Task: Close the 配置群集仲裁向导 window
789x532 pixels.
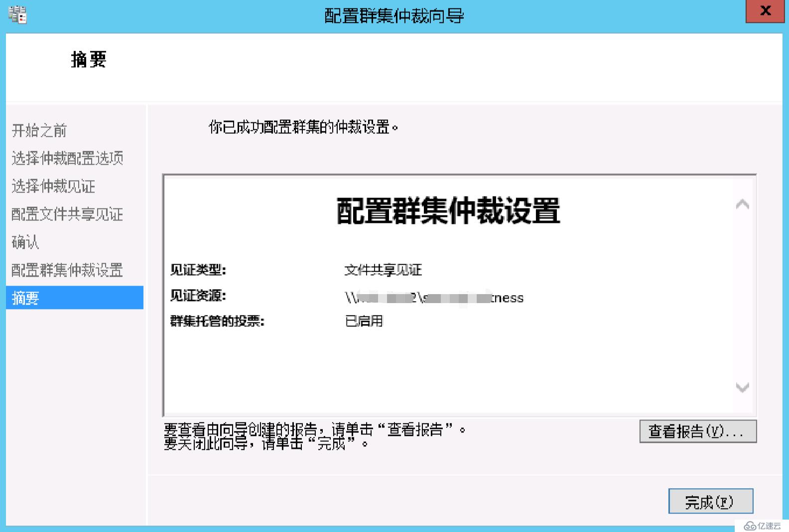Action: tap(766, 11)
